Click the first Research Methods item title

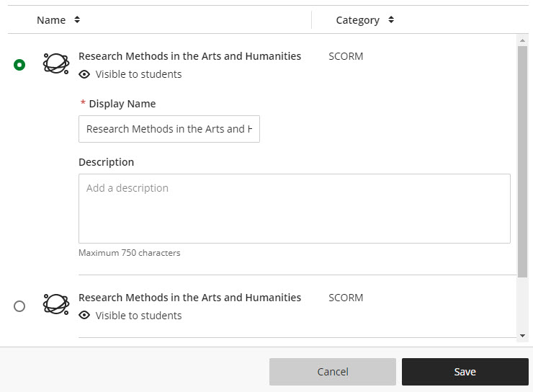tap(189, 56)
